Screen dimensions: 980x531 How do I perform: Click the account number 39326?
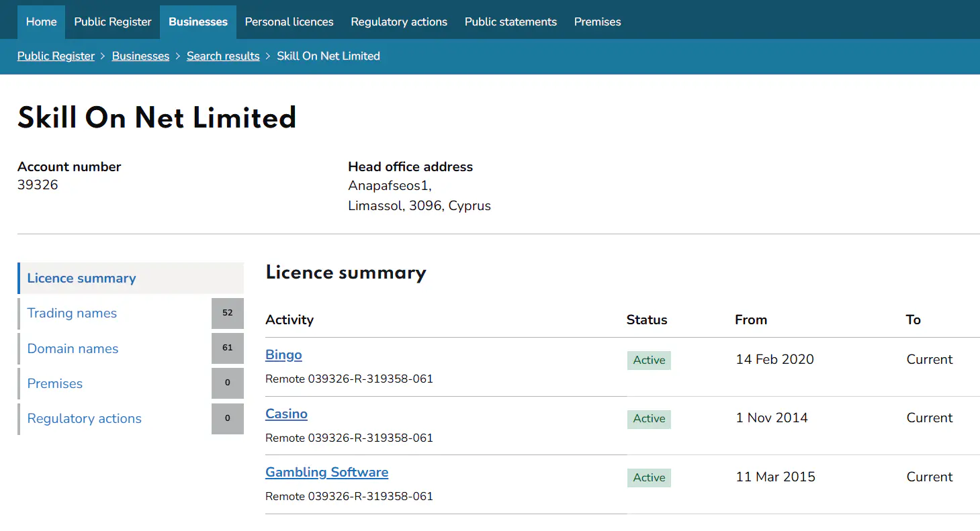(x=38, y=185)
